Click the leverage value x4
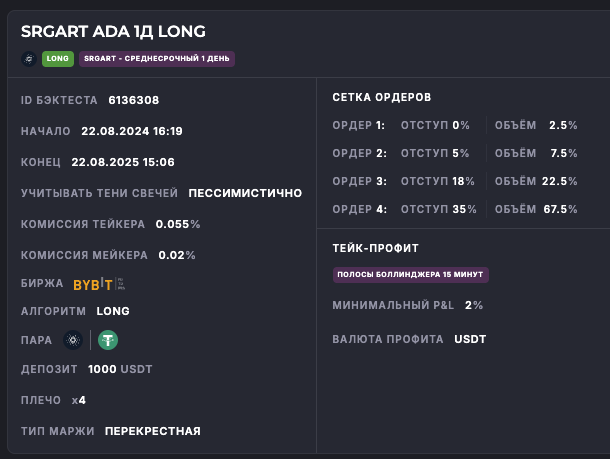610x459 pixels. tap(79, 400)
